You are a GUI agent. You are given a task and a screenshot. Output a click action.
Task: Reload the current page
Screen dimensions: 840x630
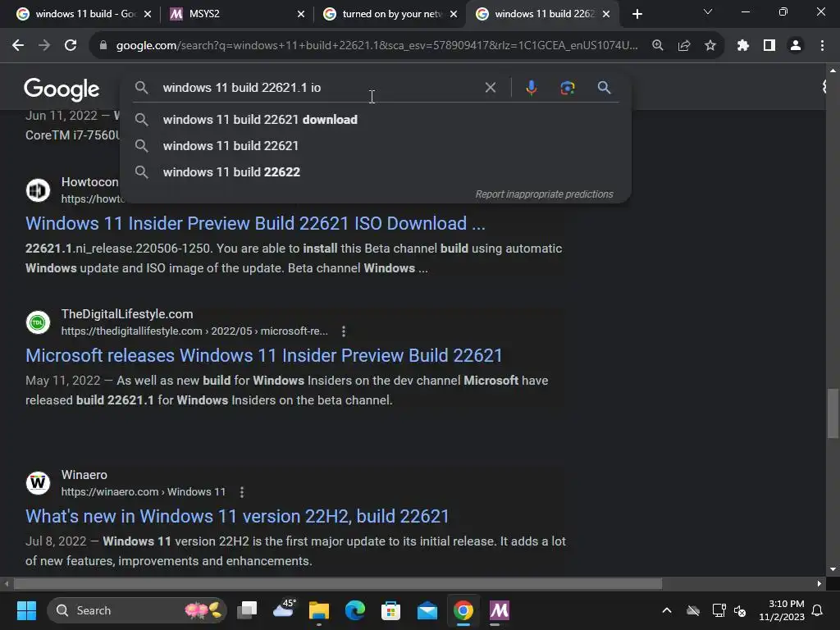(71, 46)
